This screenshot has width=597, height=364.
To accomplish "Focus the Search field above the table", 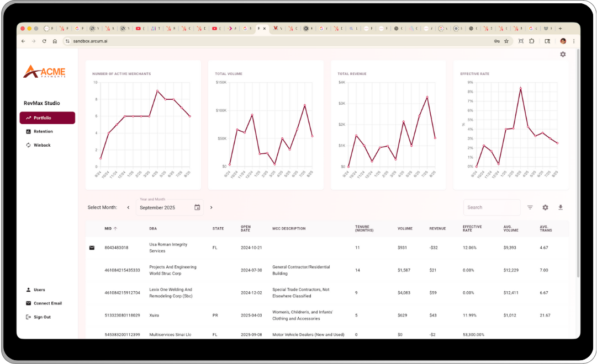I will click(491, 207).
